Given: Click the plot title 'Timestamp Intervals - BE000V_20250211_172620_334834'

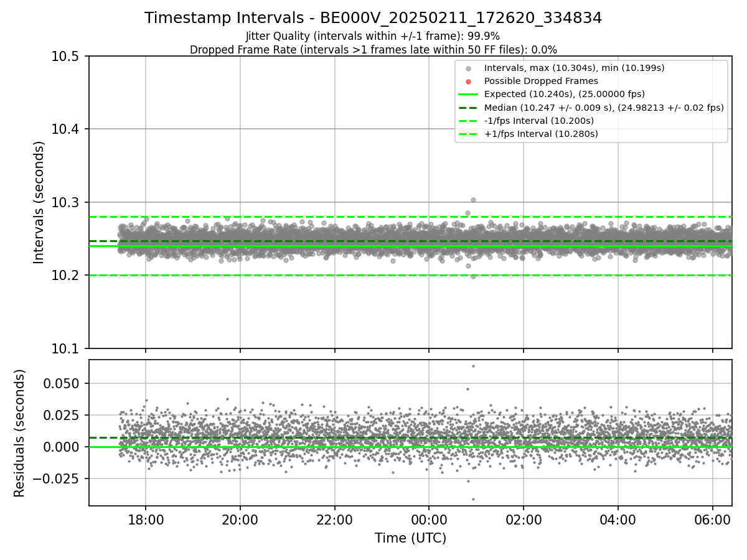Looking at the screenshot, I should coord(373,18).
